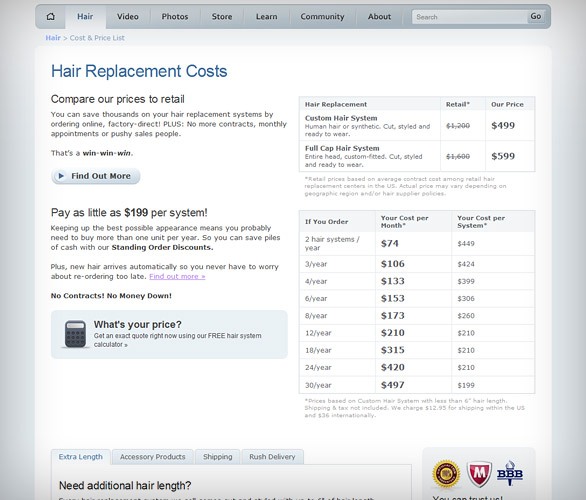Click the $133 monthly cost

tap(393, 281)
